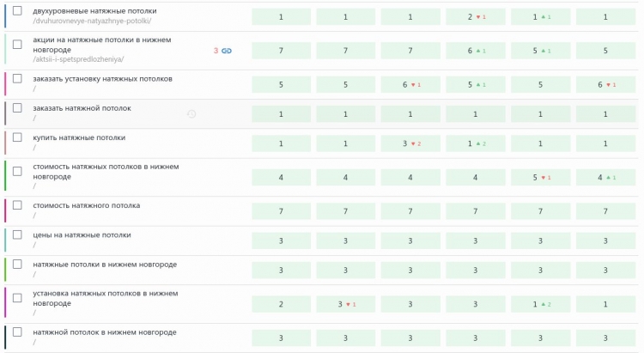The height and width of the screenshot is (353, 644).
Task: Select the checkbox for заказать установку натяжных потолков
Action: coord(17,79)
